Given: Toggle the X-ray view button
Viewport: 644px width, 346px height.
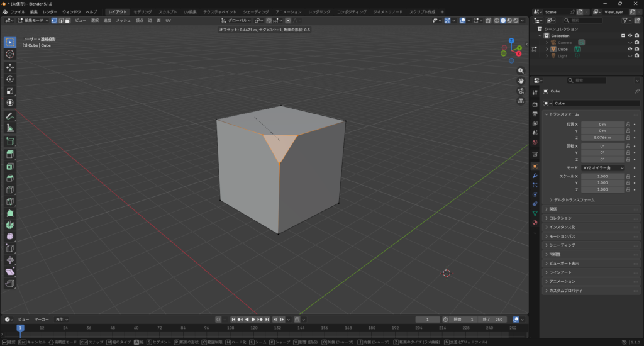Looking at the screenshot, I should [488, 20].
